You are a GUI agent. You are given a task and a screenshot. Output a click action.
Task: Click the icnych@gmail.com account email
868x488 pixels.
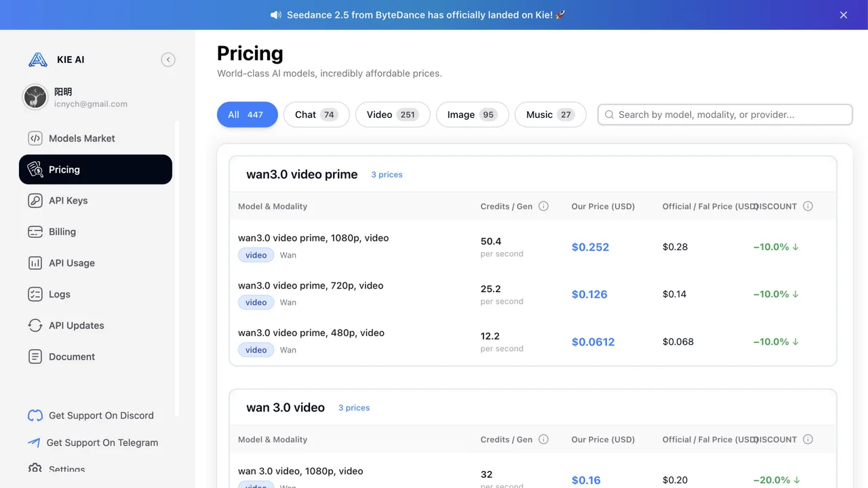[91, 104]
